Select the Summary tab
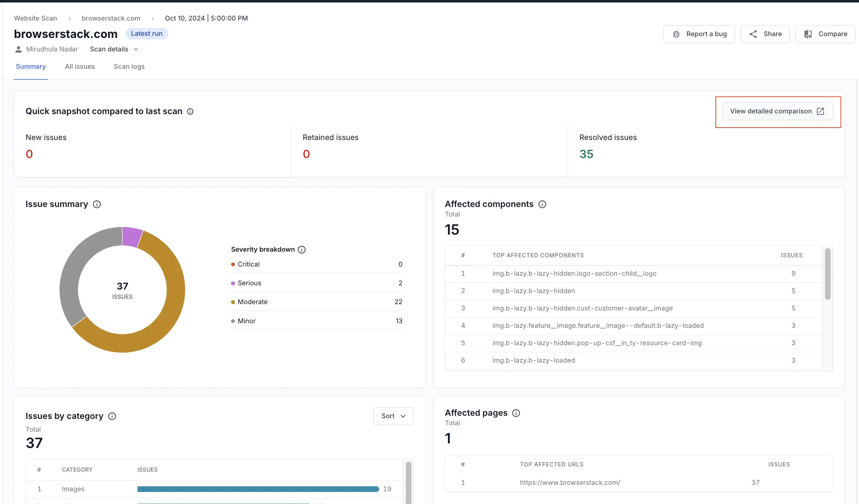Image resolution: width=859 pixels, height=504 pixels. point(31,67)
